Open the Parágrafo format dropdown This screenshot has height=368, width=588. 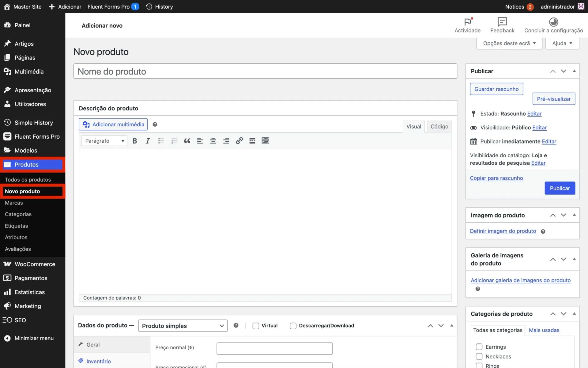104,141
